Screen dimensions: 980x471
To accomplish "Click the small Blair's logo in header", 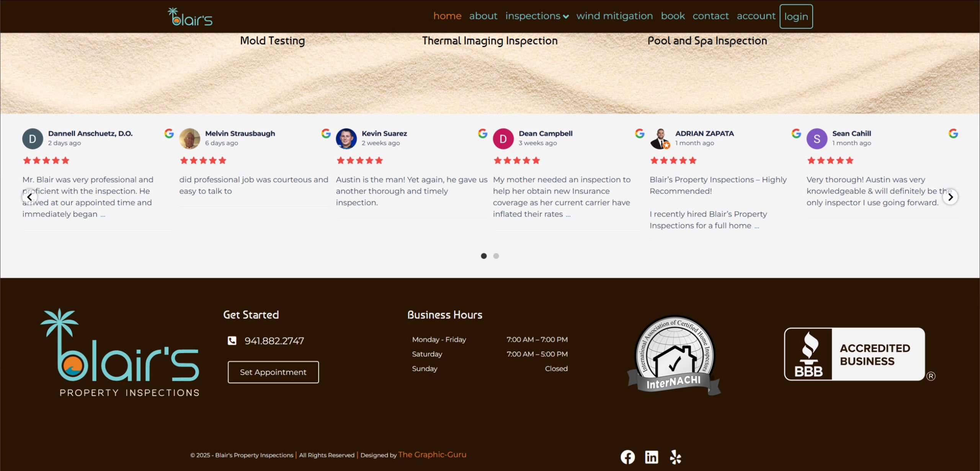I will click(x=190, y=17).
